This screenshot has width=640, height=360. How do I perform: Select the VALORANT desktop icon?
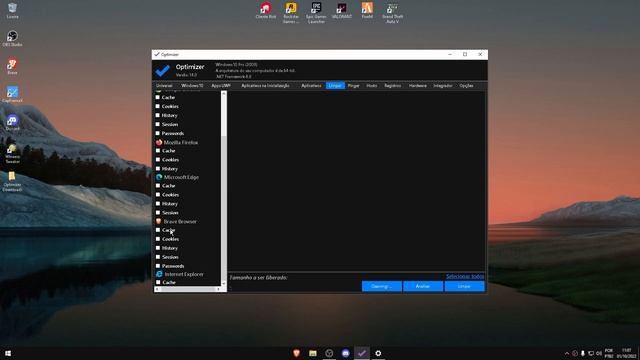tap(342, 11)
